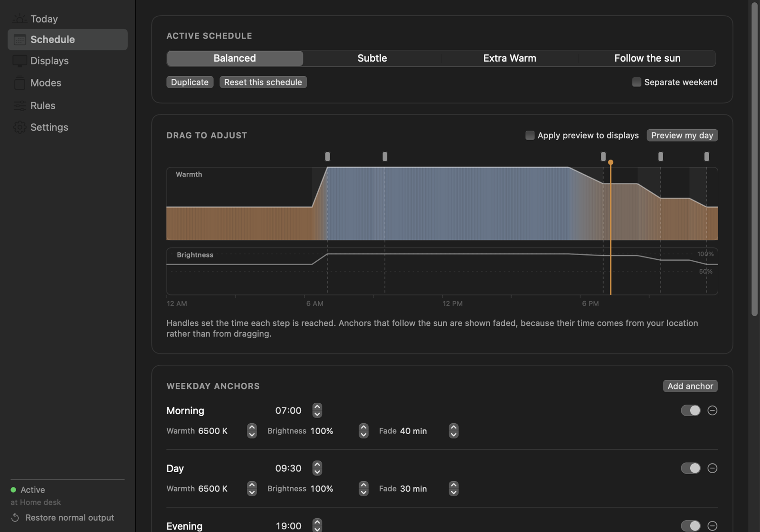Screen dimensions: 760x532
Task: Click the Morning time stepper
Action: tap(317, 410)
